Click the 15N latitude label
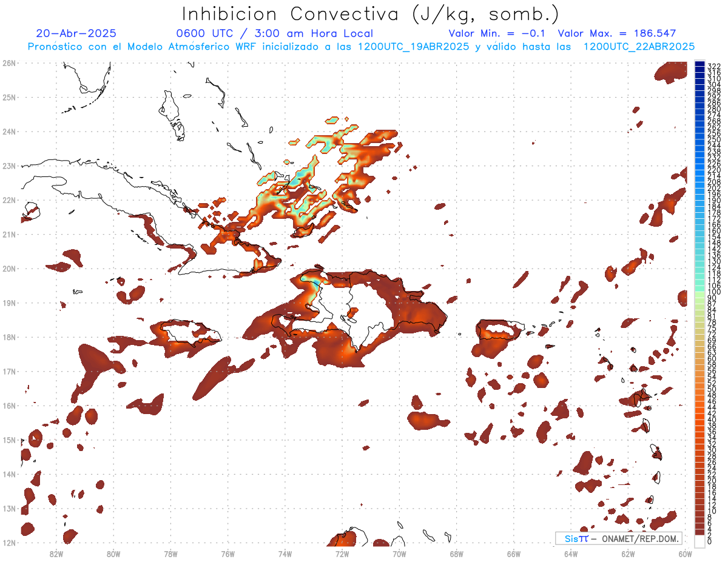The height and width of the screenshot is (562, 728). [9, 440]
